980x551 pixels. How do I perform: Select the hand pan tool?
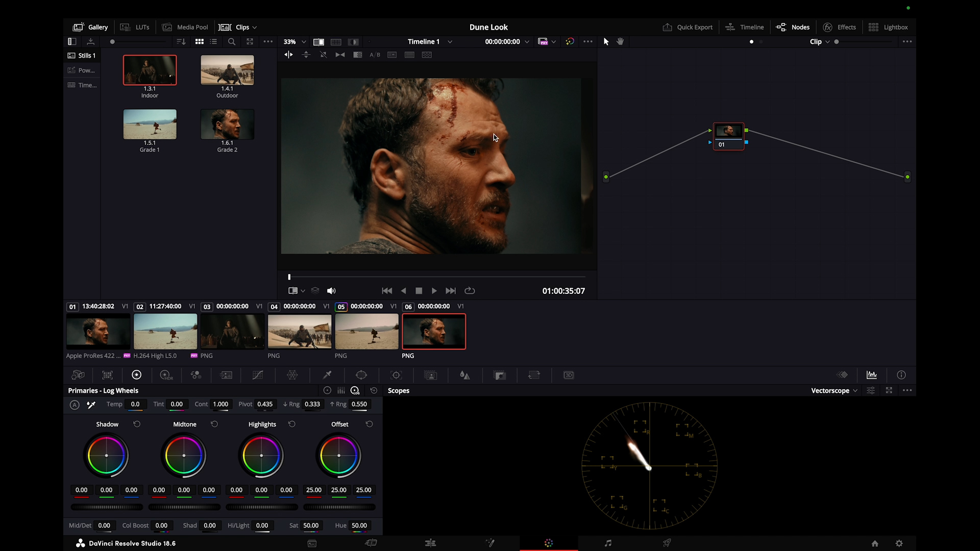coord(620,42)
